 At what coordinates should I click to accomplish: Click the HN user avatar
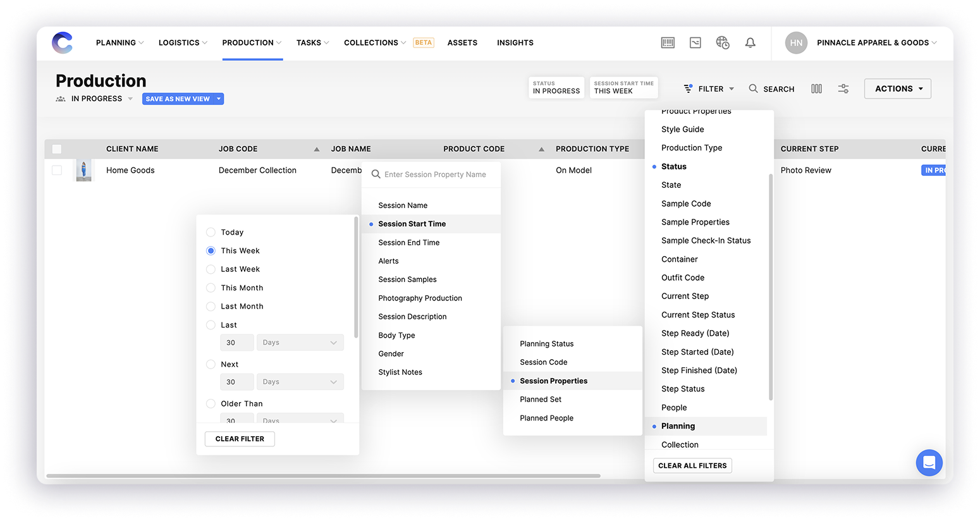(796, 43)
